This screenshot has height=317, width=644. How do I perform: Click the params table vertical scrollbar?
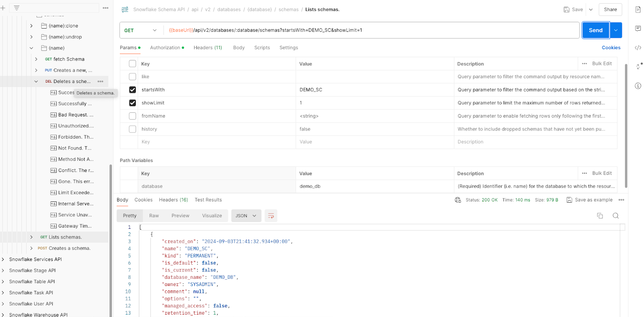[626, 125]
